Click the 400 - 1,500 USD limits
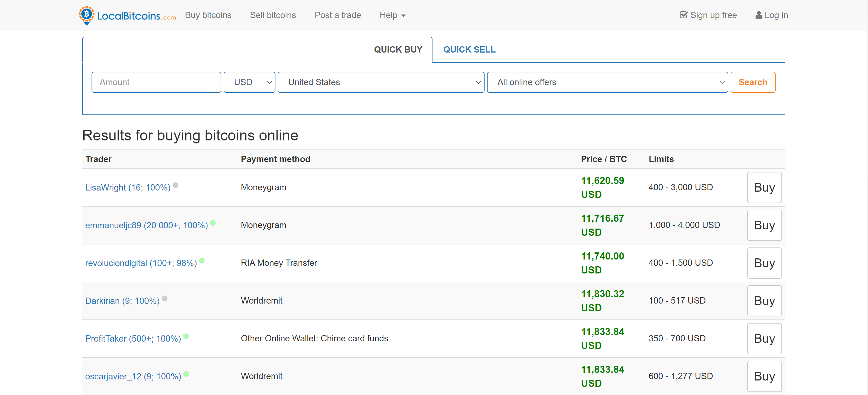Viewport: 868px width, 395px height. [680, 263]
